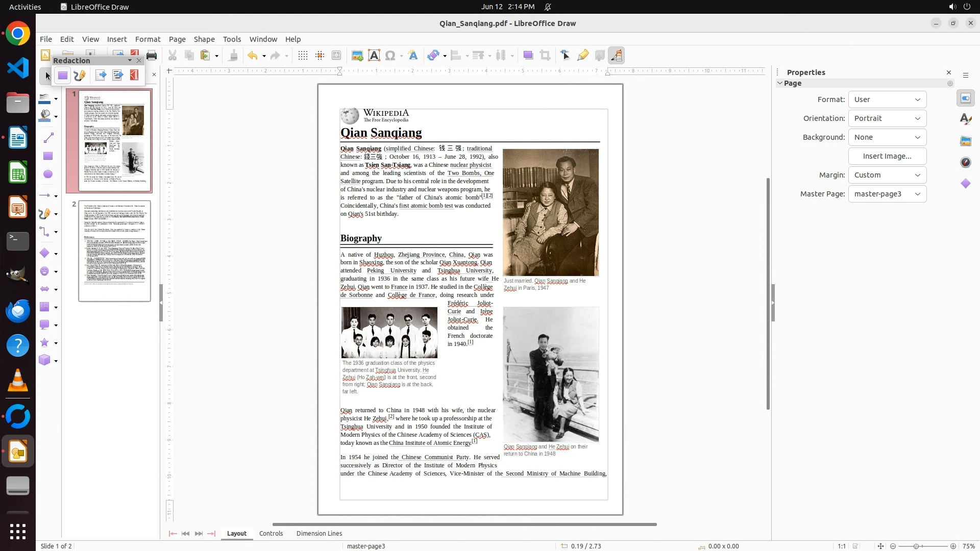The width and height of the screenshot is (980, 551).
Task: Click the Export Directly as PDF redaction icon
Action: [134, 76]
